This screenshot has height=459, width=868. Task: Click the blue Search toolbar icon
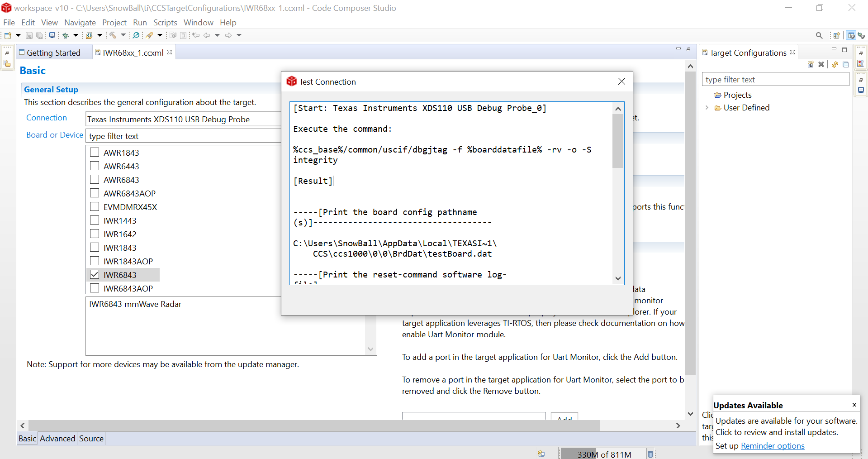pyautogui.click(x=136, y=35)
